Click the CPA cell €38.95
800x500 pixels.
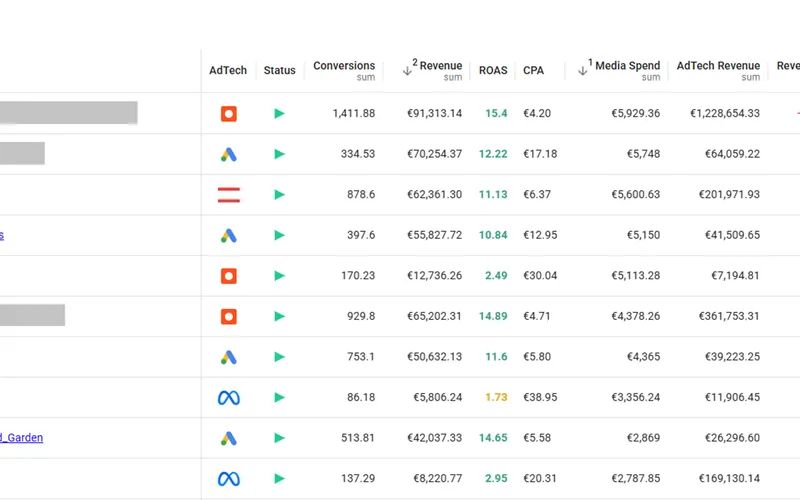click(x=540, y=397)
